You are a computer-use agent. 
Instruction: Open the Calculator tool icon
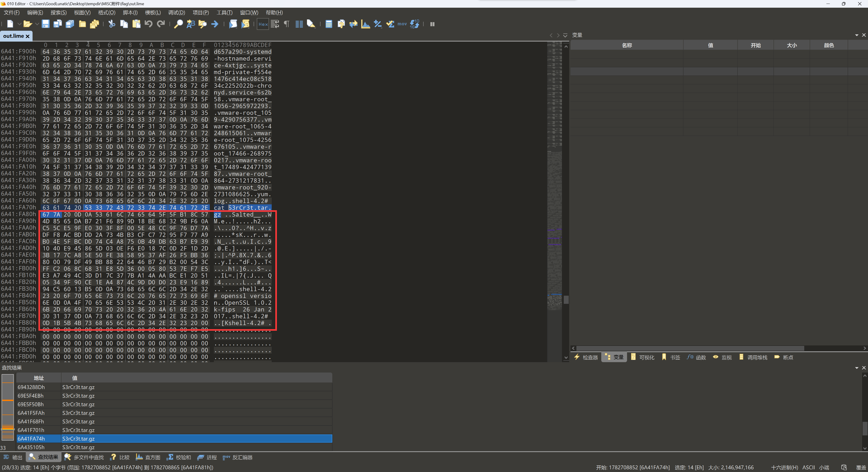[329, 24]
